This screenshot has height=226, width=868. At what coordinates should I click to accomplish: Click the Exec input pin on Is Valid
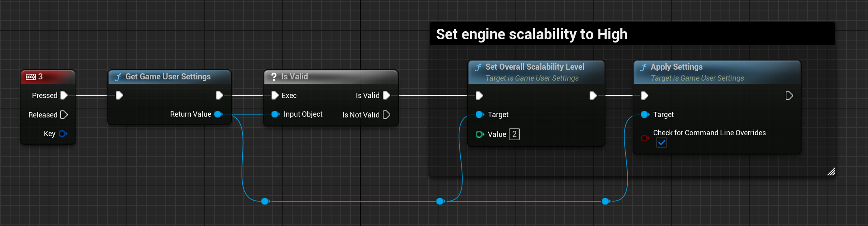click(x=275, y=95)
